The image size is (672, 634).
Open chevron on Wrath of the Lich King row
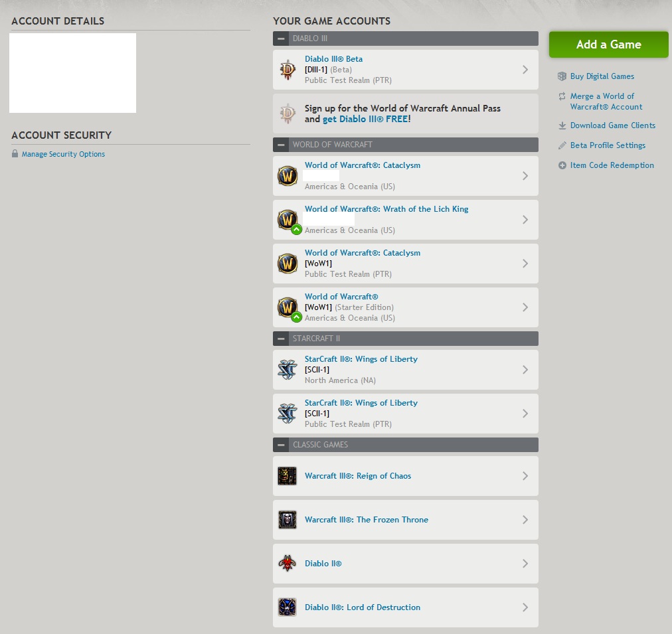click(x=525, y=220)
